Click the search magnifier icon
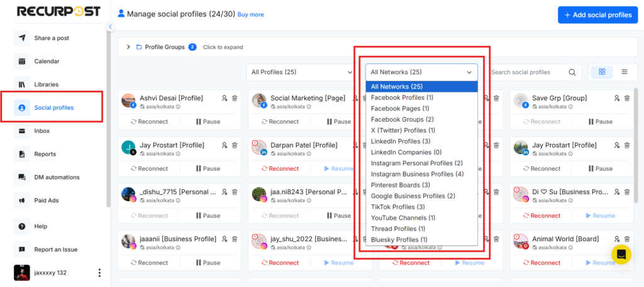644x287 pixels. (x=572, y=72)
